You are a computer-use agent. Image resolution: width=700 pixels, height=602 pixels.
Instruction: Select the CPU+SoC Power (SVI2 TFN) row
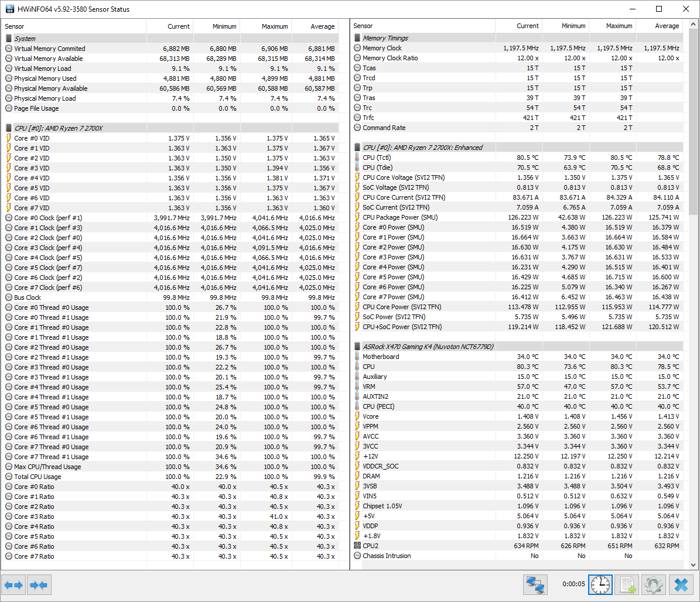click(x=518, y=327)
